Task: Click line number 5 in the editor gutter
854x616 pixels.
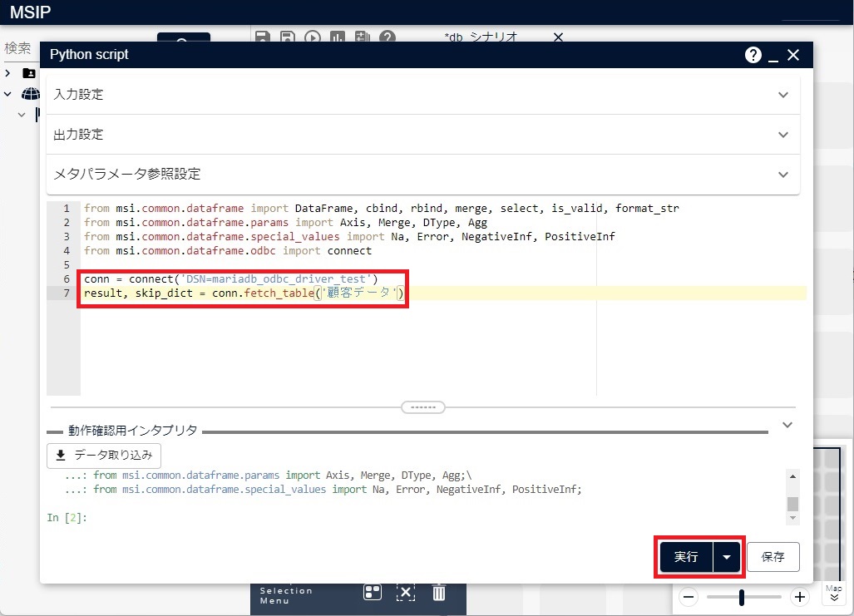Action: [x=67, y=264]
